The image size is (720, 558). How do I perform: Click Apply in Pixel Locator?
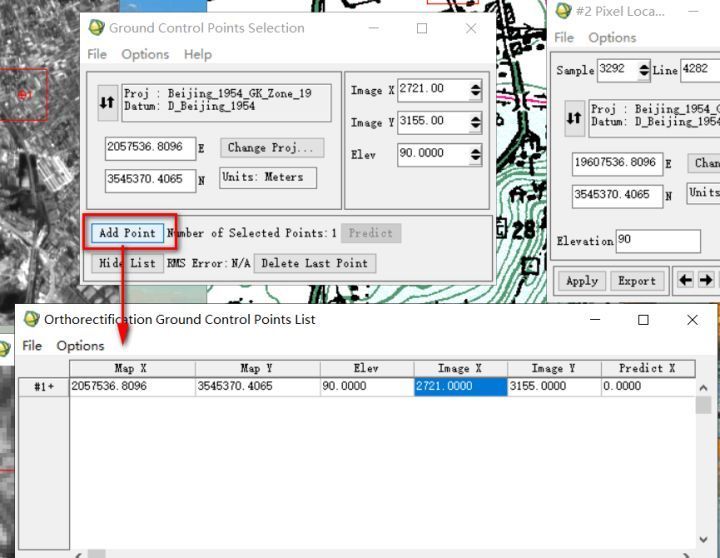[x=582, y=281]
